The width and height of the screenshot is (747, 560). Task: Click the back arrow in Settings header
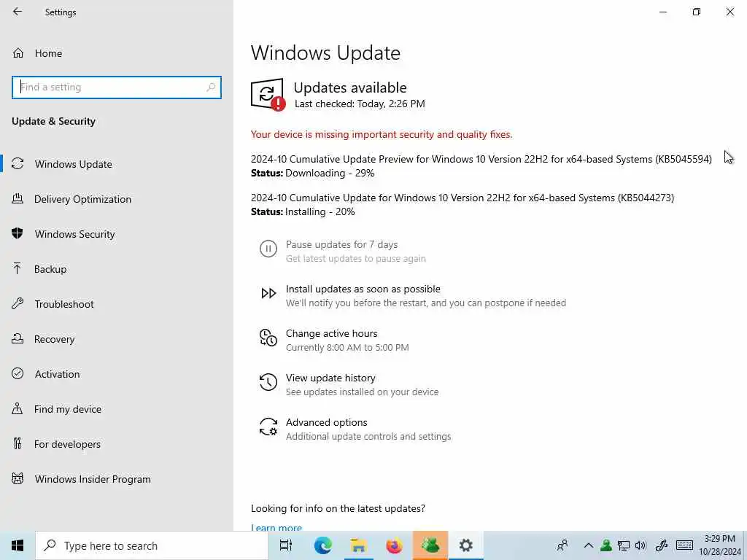click(x=18, y=12)
